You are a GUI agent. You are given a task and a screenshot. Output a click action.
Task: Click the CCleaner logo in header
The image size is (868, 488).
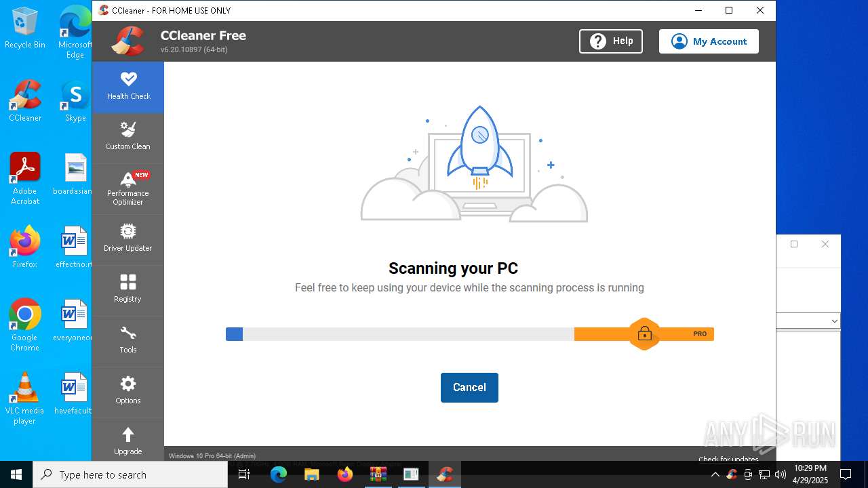(x=128, y=41)
